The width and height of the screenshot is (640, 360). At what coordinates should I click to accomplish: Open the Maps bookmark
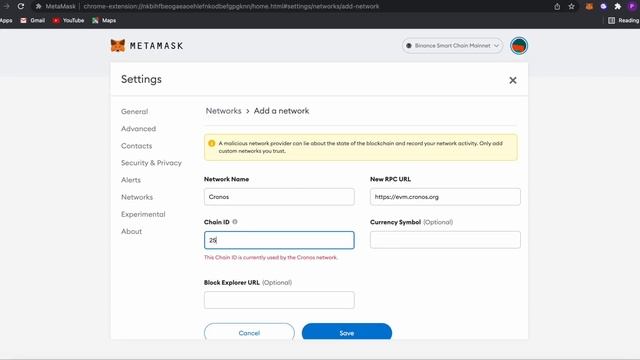pyautogui.click(x=104, y=20)
